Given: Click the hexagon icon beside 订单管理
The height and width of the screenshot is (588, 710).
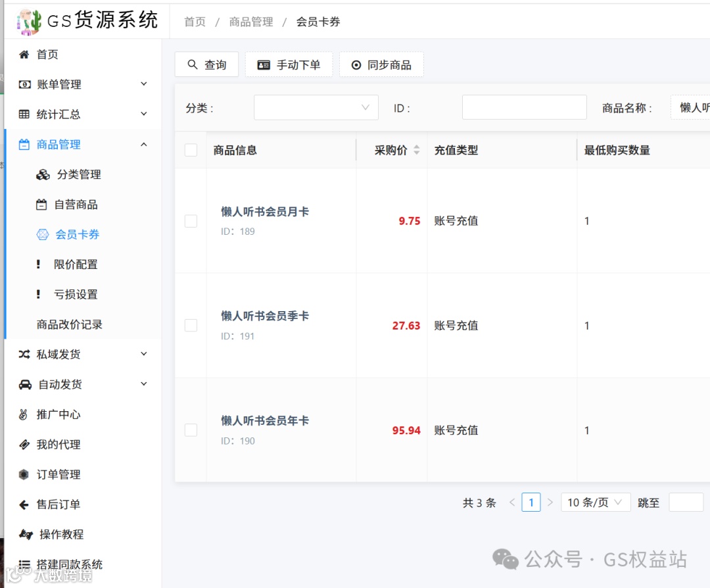Looking at the screenshot, I should (x=24, y=474).
